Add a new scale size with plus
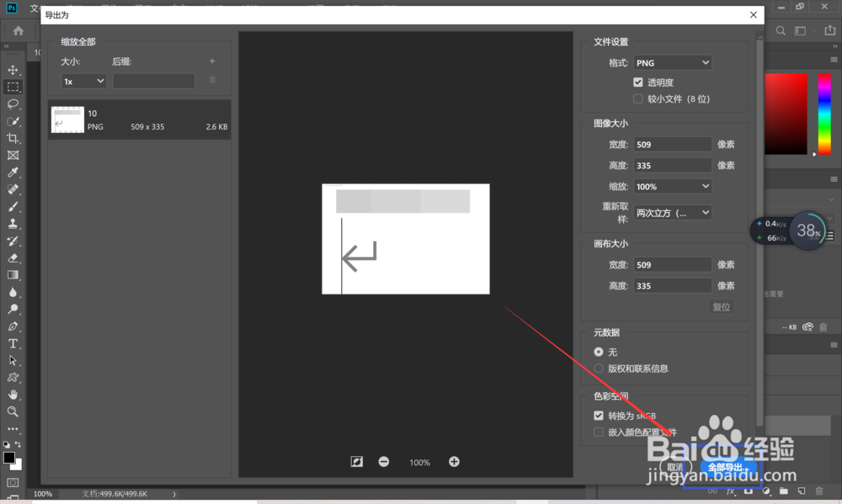Screen dimensions: 842x504 (212, 61)
